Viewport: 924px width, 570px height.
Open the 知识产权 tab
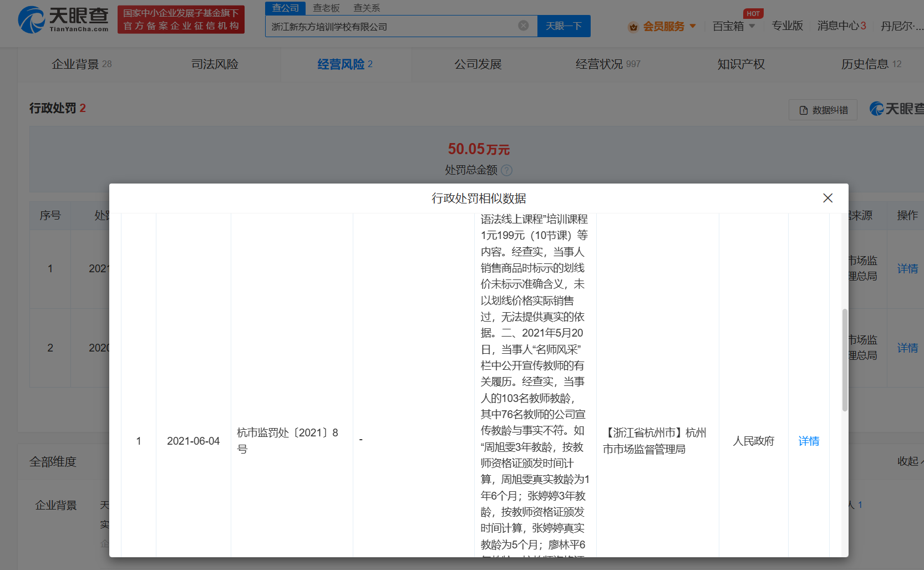(741, 64)
